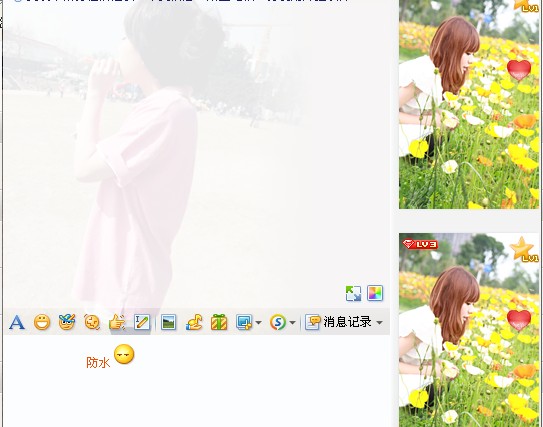
Task: Expand the 消息记录 dropdown arrow
Action: click(380, 322)
